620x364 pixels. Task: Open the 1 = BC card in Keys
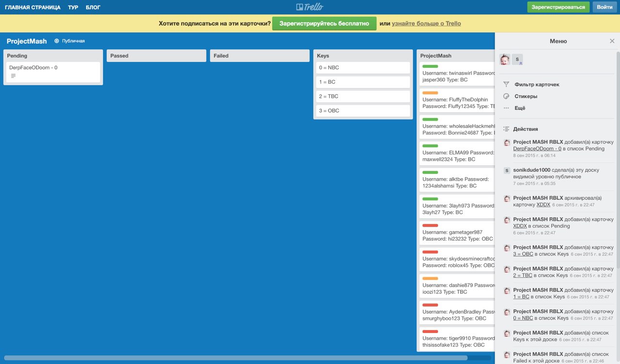[363, 82]
